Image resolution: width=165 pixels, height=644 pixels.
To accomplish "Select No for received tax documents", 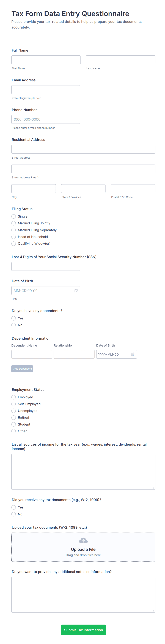I will coord(14,514).
